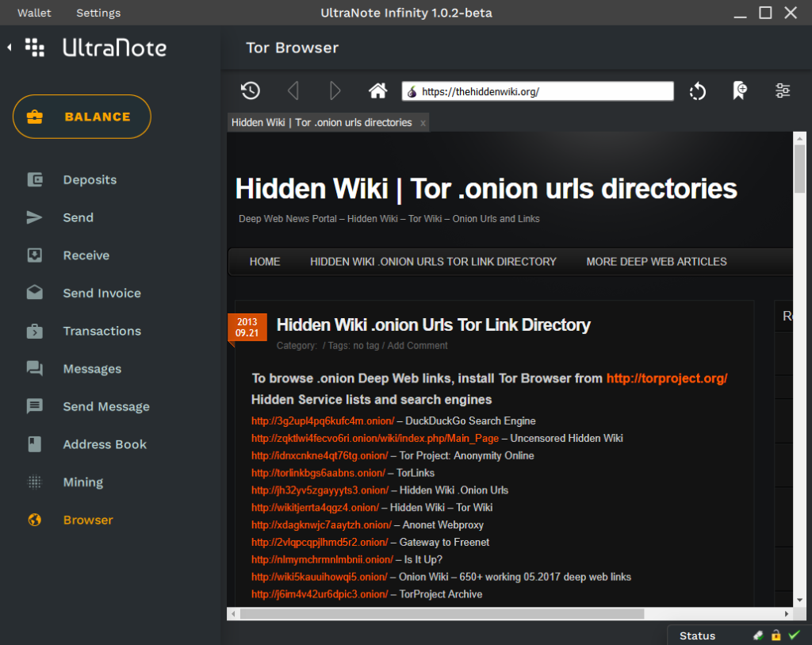View the Transactions list
Screen dimensions: 812x645
point(102,331)
